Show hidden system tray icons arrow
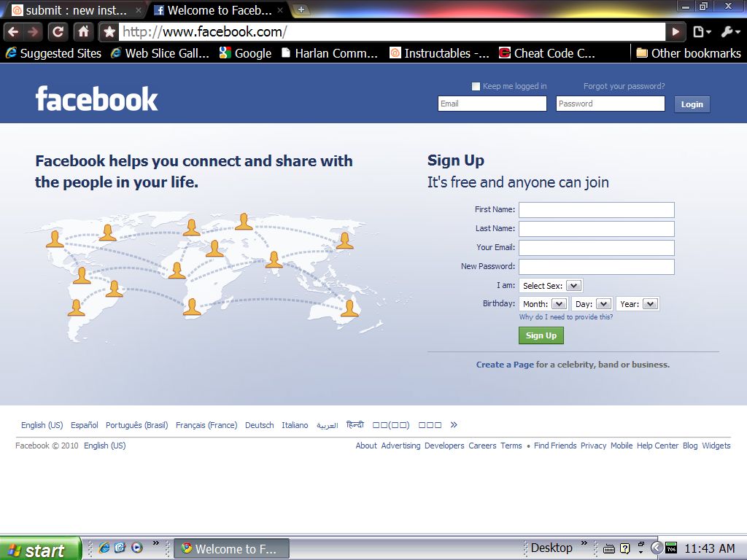This screenshot has width=747, height=560. point(656,548)
